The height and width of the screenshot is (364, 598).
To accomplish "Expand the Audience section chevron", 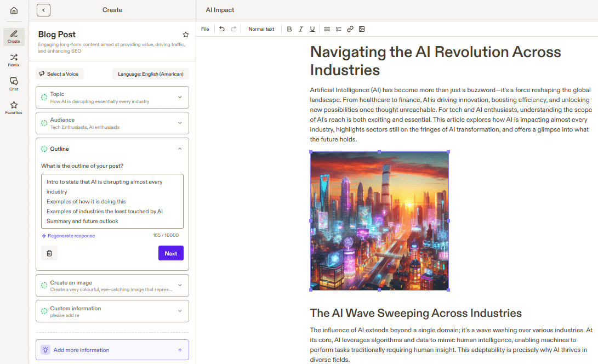I will coord(180,123).
